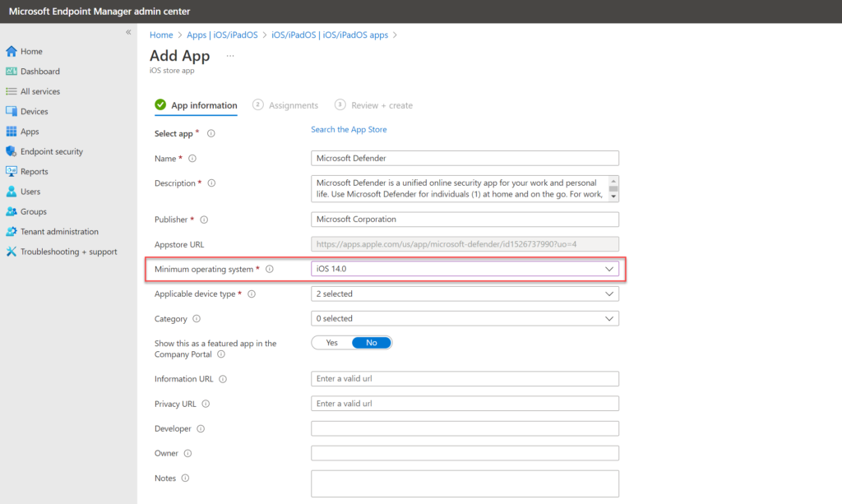Open Tenant administration icon

(x=12, y=231)
